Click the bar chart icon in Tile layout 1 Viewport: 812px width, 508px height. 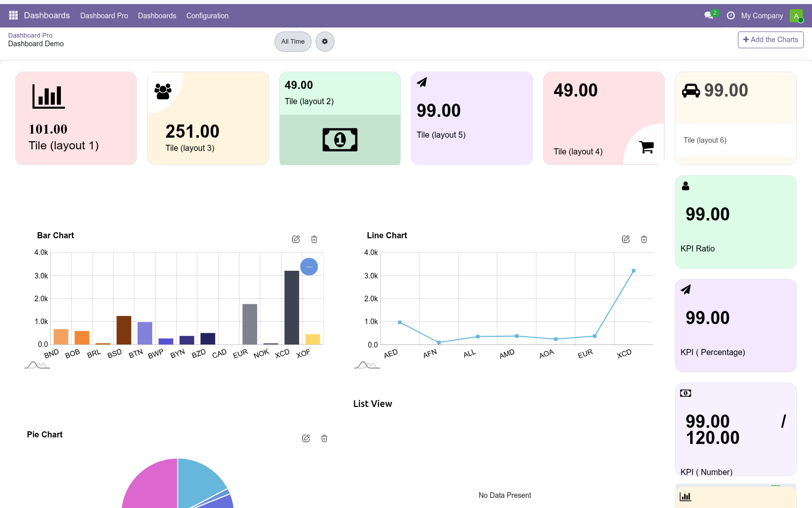click(49, 96)
